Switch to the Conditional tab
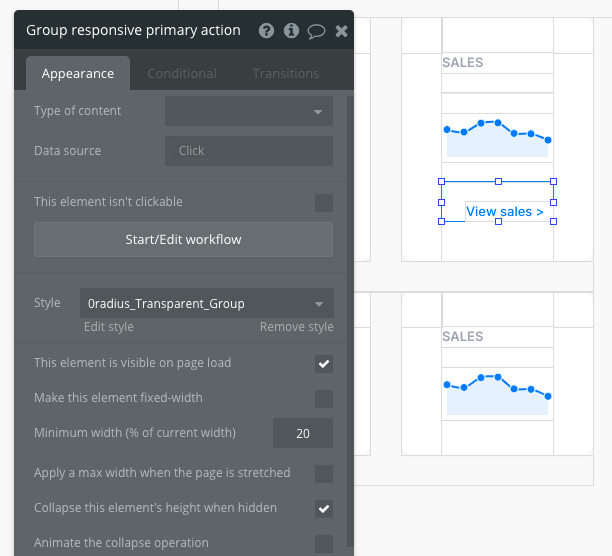612x556 pixels. pyautogui.click(x=182, y=73)
